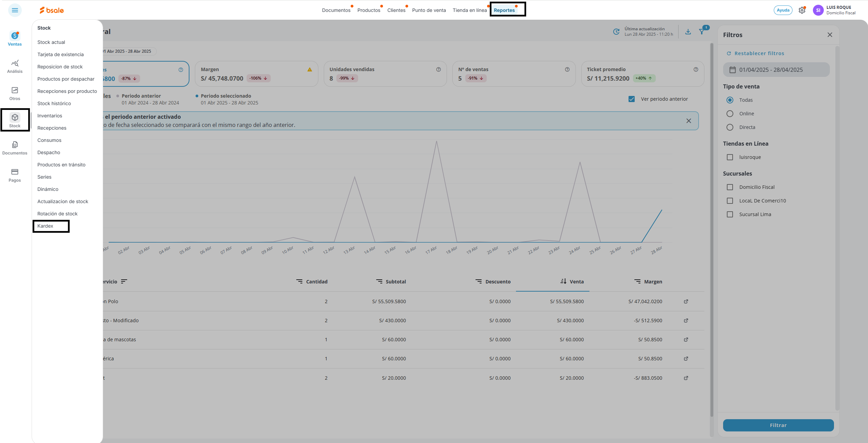Open external link for Polo row
Image resolution: width=868 pixels, height=443 pixels.
click(686, 301)
